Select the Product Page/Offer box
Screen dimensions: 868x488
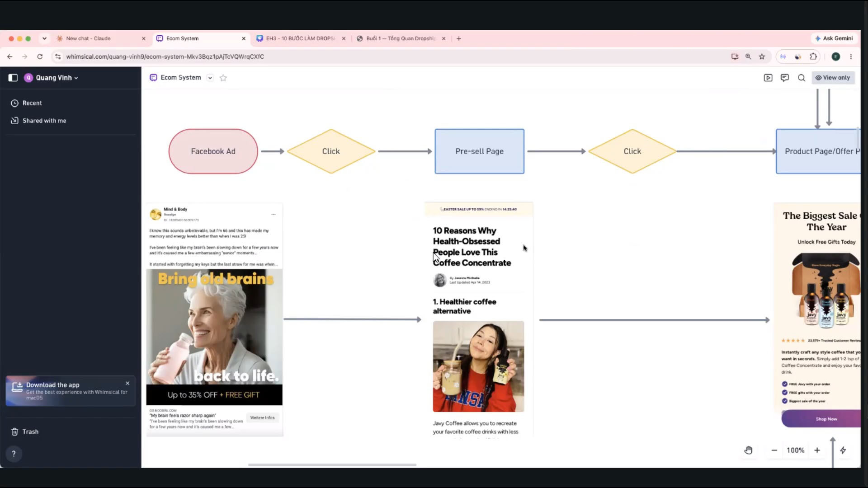tap(818, 151)
